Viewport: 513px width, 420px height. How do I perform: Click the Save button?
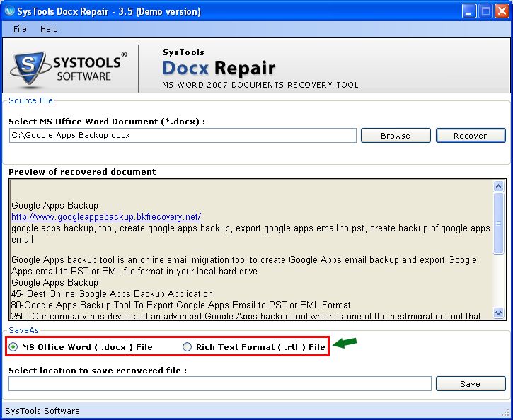[471, 384]
